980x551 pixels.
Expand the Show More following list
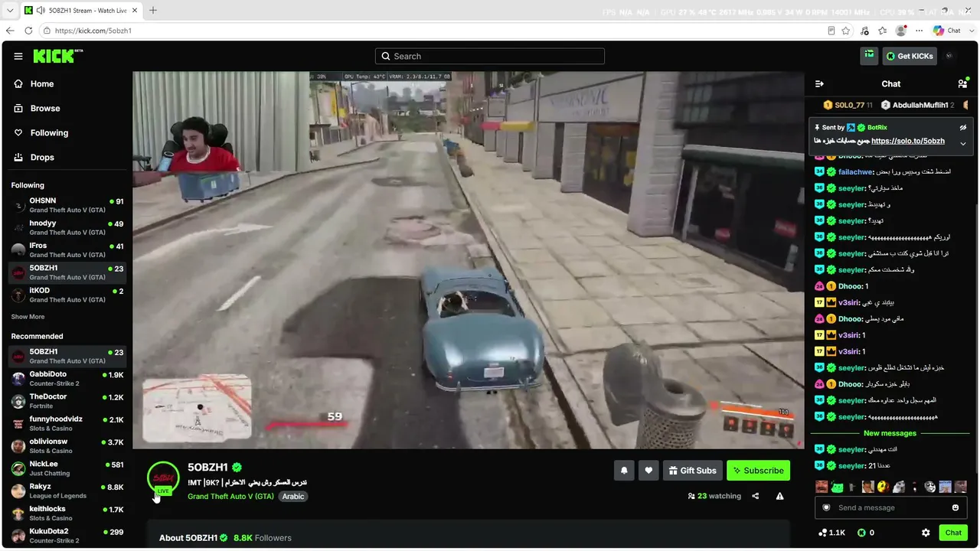click(28, 317)
